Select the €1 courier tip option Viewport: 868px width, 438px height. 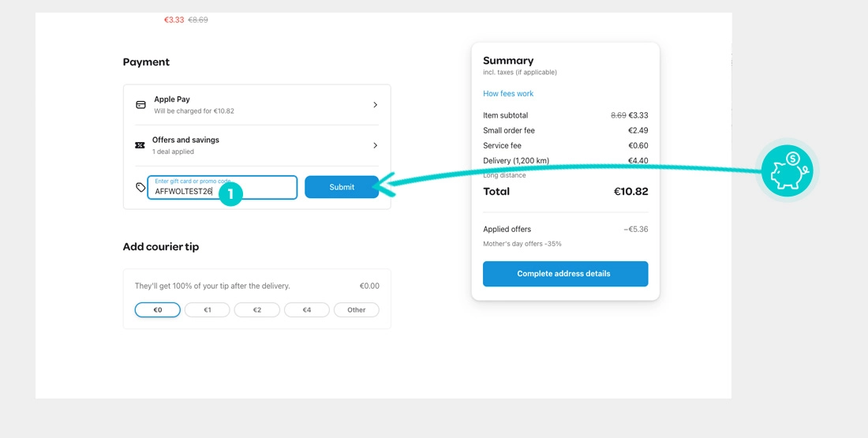coord(207,309)
